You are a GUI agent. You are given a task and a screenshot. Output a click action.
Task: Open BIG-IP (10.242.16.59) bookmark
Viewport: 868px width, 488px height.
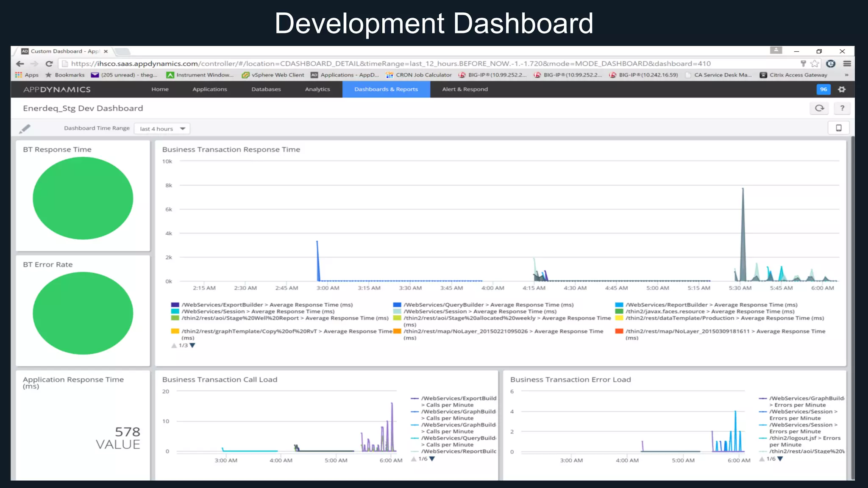[x=643, y=75]
